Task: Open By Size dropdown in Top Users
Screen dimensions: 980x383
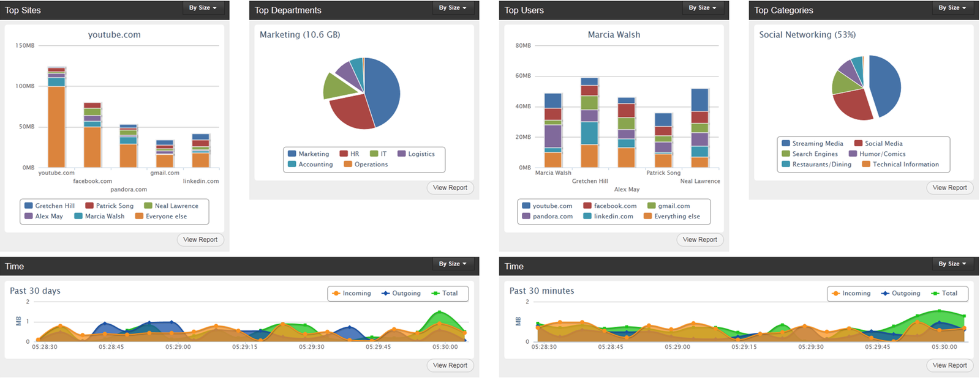Action: pyautogui.click(x=703, y=8)
